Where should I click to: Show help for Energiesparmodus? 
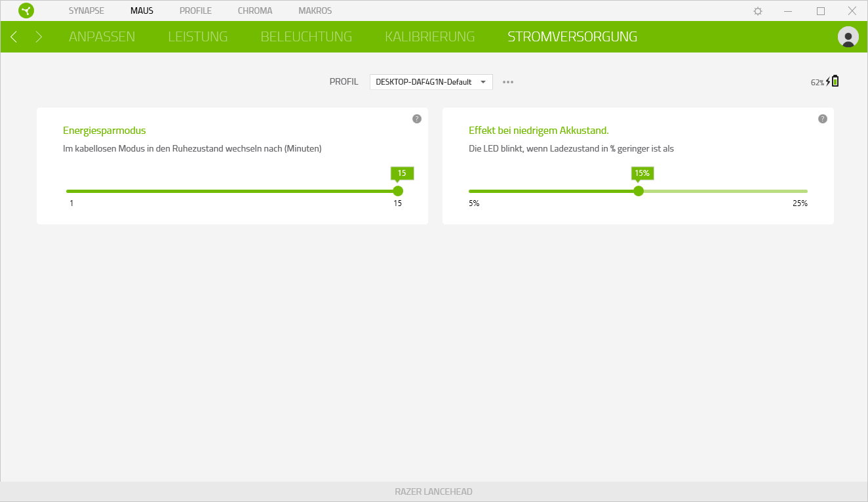(x=416, y=119)
